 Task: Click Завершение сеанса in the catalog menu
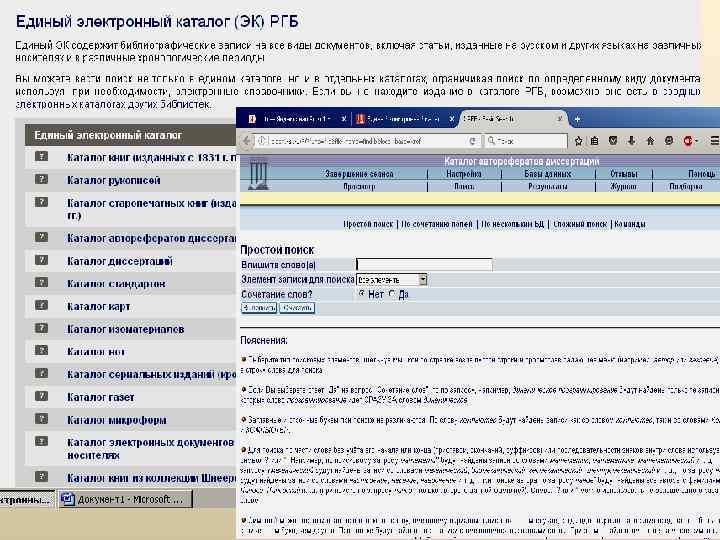(x=359, y=174)
